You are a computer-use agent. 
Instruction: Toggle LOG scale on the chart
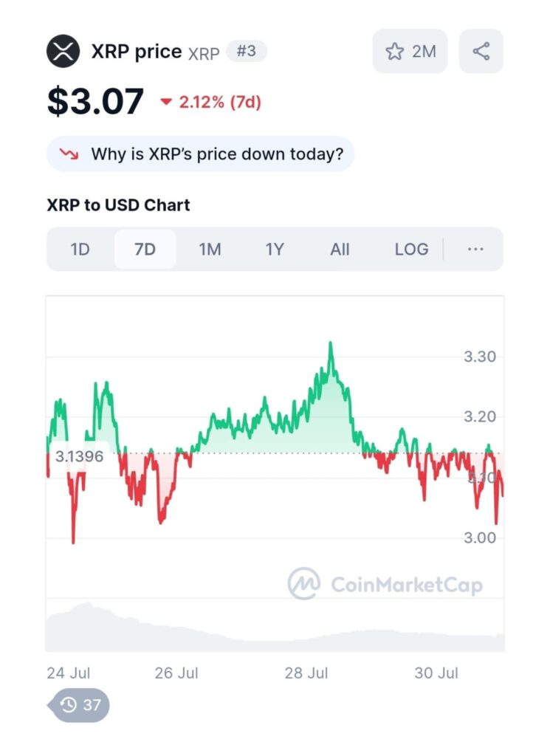pyautogui.click(x=411, y=250)
